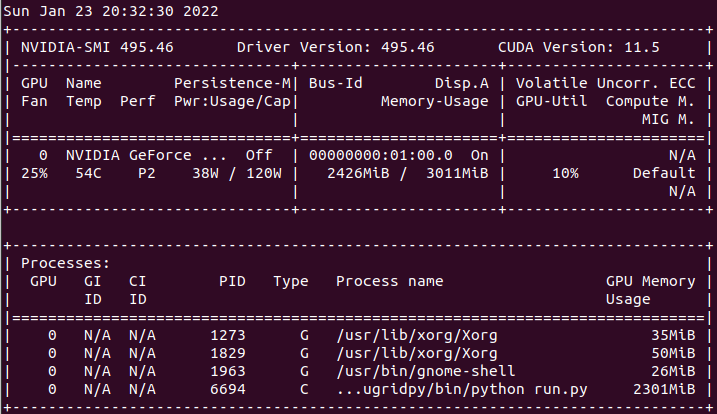
Task: Click Driver Version: 495.46
Action: (336, 47)
